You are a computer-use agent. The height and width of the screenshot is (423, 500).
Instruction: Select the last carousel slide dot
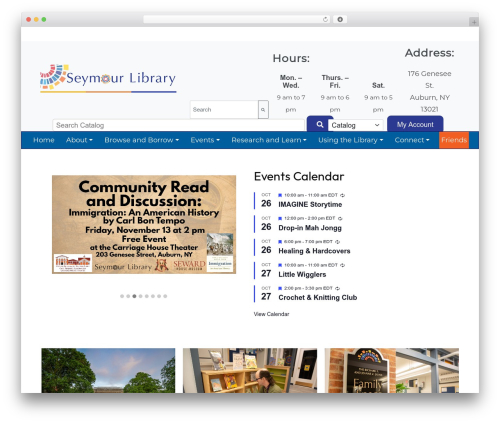pyautogui.click(x=165, y=296)
